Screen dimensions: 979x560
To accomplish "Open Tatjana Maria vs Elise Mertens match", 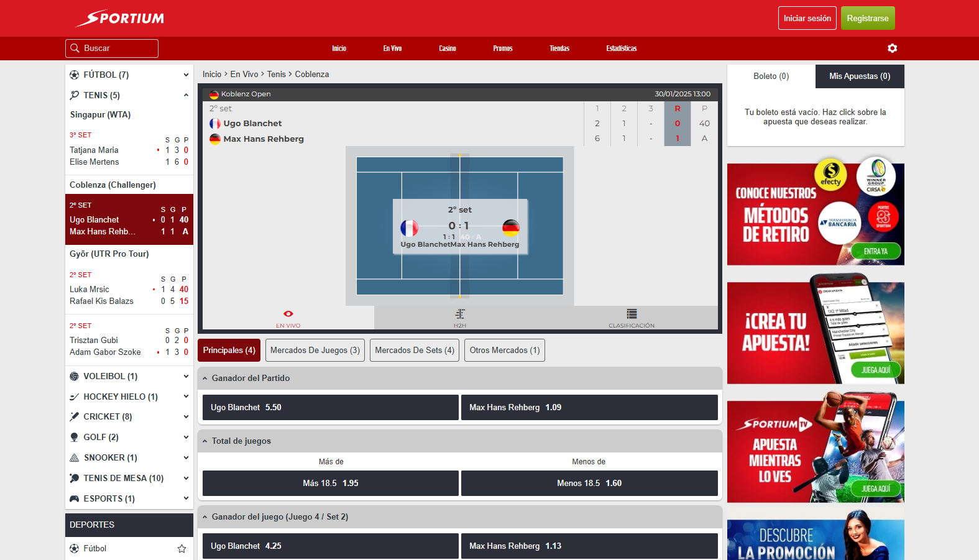I will click(129, 150).
